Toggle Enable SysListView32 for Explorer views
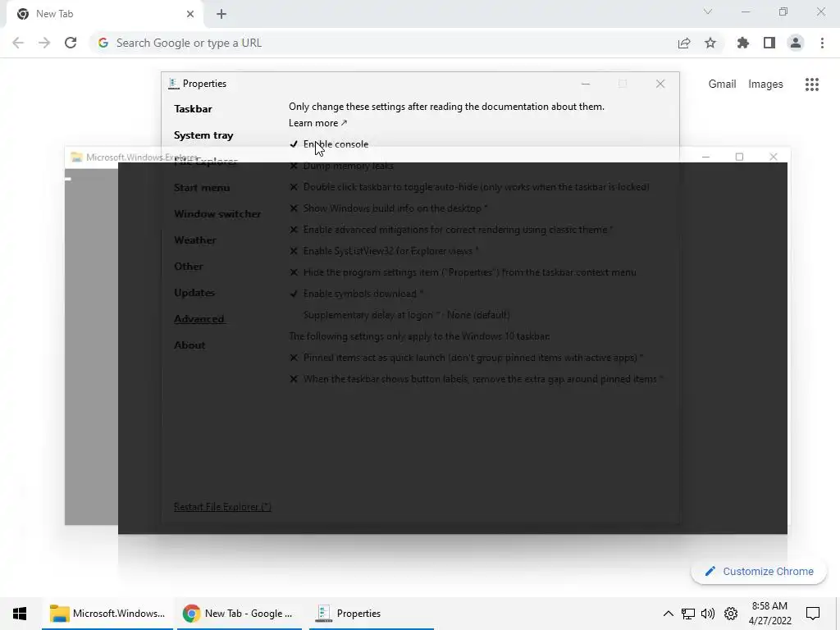Screen dimensions: 840x630 pyautogui.click(x=384, y=251)
